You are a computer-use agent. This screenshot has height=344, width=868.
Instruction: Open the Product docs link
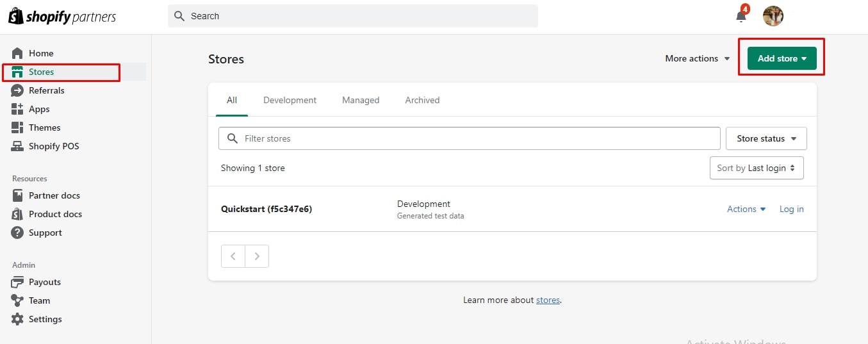[x=55, y=214]
